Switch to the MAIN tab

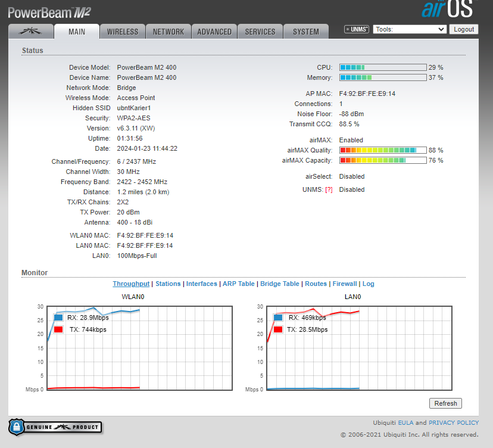pos(77,32)
